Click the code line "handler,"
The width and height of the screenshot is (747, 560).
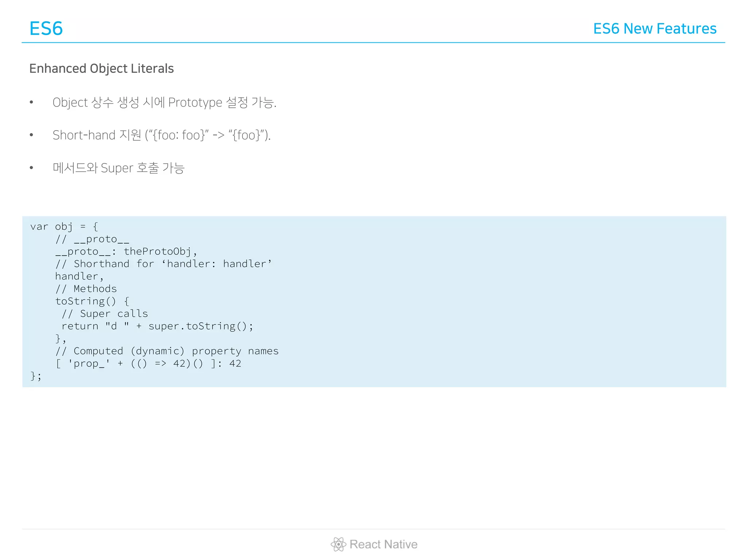(x=80, y=276)
